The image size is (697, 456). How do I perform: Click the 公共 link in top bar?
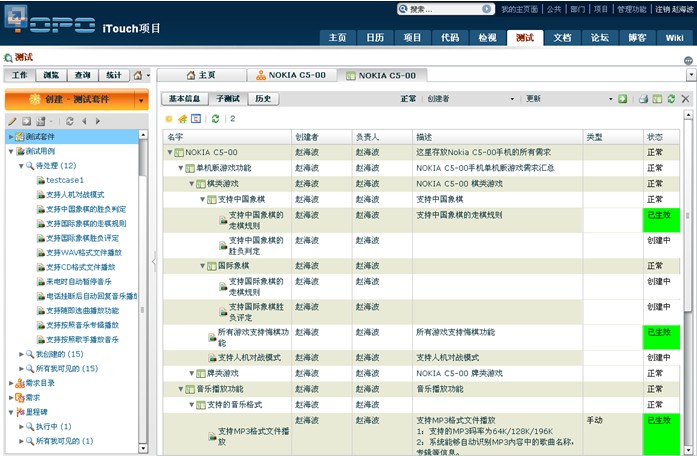click(554, 9)
